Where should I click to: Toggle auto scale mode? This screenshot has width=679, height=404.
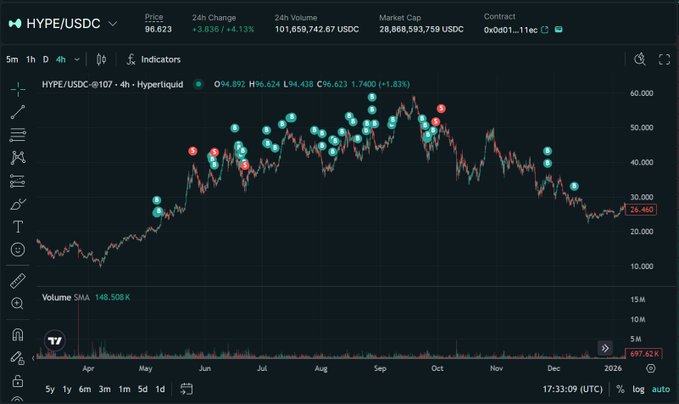click(661, 389)
